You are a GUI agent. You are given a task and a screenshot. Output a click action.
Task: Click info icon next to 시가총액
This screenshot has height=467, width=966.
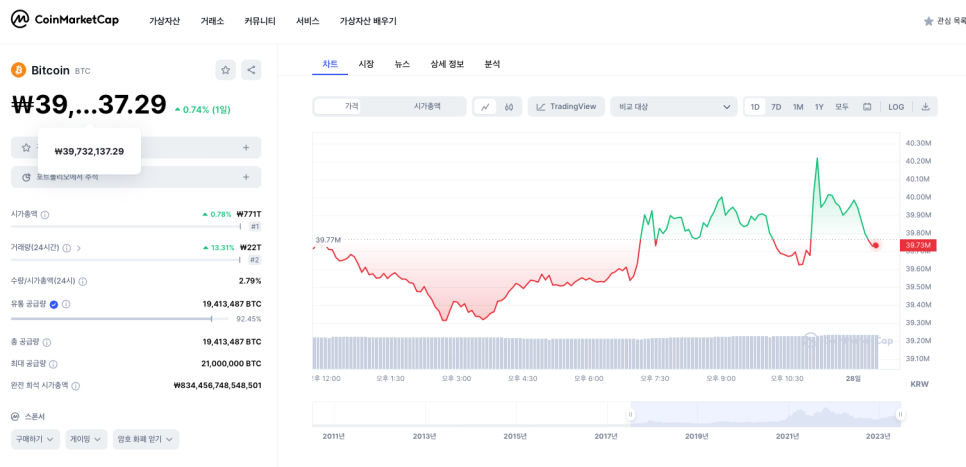coord(45,214)
